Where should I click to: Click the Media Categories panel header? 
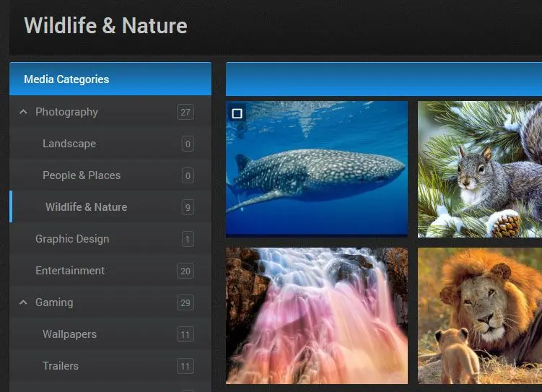click(x=110, y=79)
